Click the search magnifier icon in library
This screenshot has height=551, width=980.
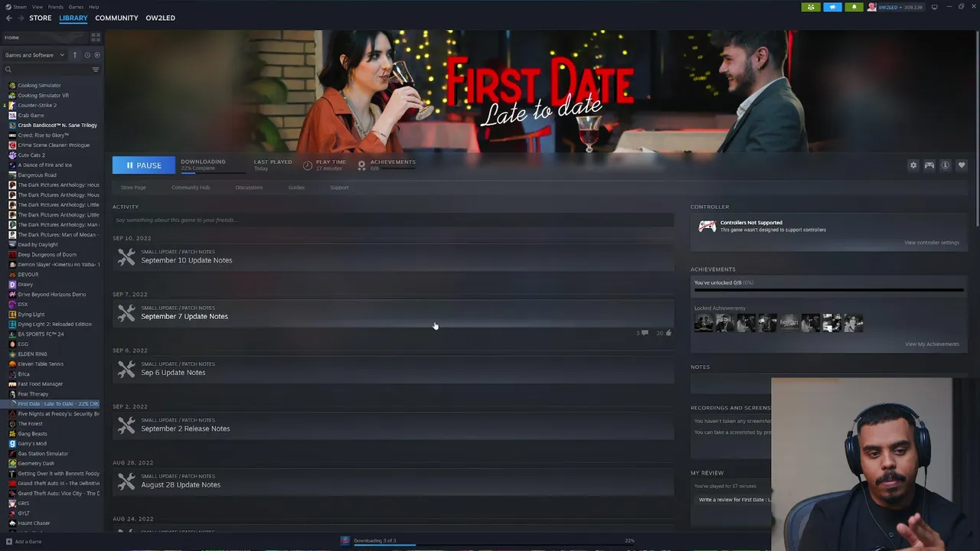point(8,70)
